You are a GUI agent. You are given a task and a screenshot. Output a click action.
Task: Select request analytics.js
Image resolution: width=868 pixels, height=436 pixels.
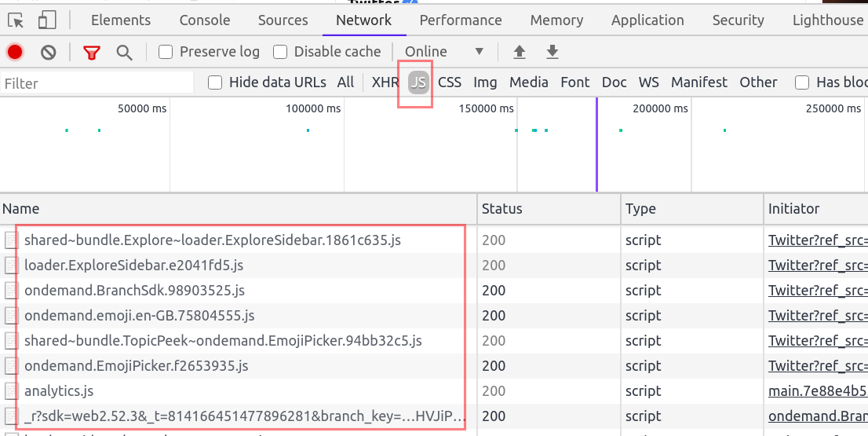click(x=59, y=391)
